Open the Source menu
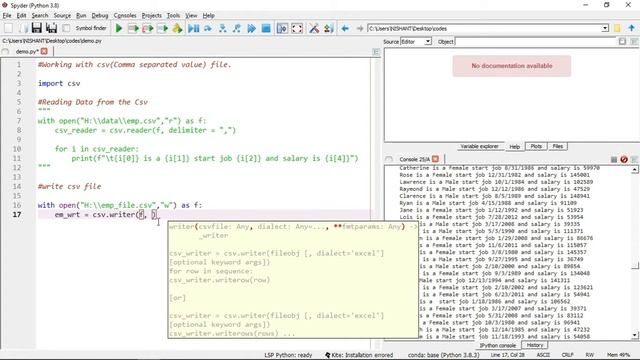This screenshot has height=360, width=640. tap(62, 16)
